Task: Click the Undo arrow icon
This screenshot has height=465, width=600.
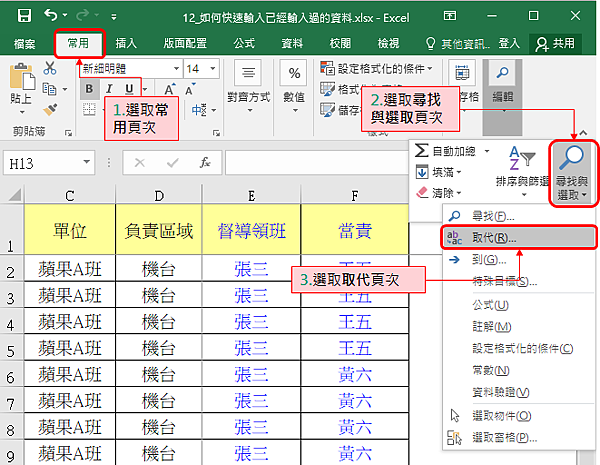Action: [51, 15]
